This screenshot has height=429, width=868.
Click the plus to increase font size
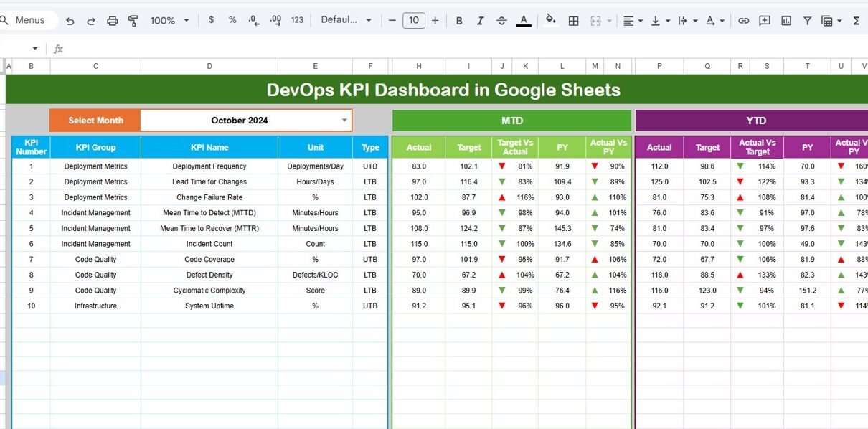click(435, 21)
